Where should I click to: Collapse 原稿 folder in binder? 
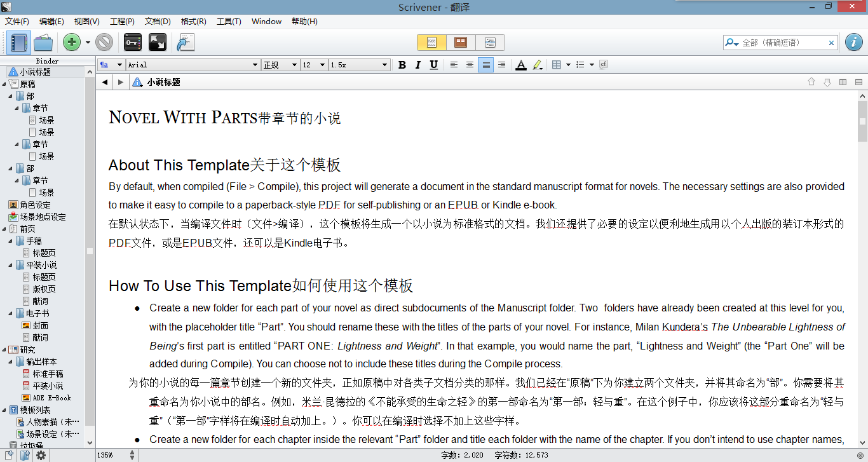4,84
